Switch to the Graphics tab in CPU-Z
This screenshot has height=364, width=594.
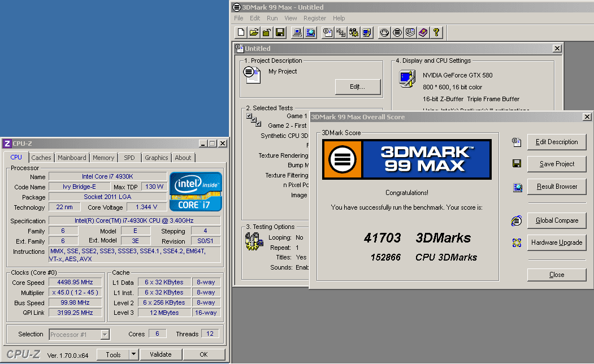[x=156, y=158]
